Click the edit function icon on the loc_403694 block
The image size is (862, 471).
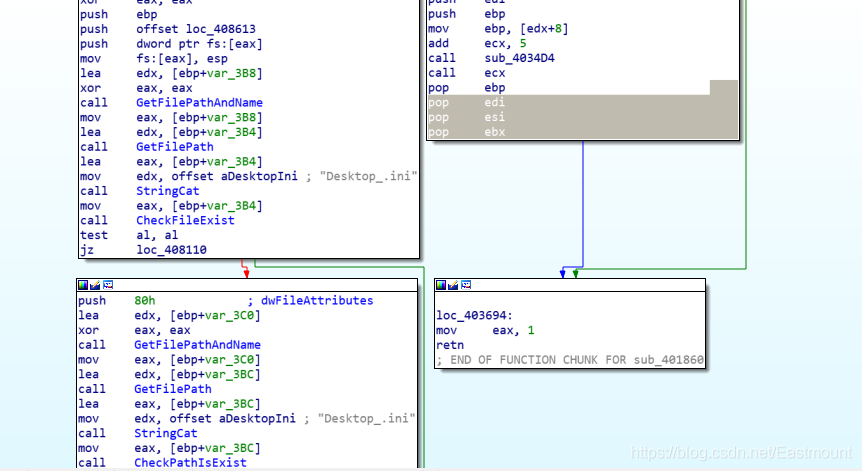click(x=453, y=285)
